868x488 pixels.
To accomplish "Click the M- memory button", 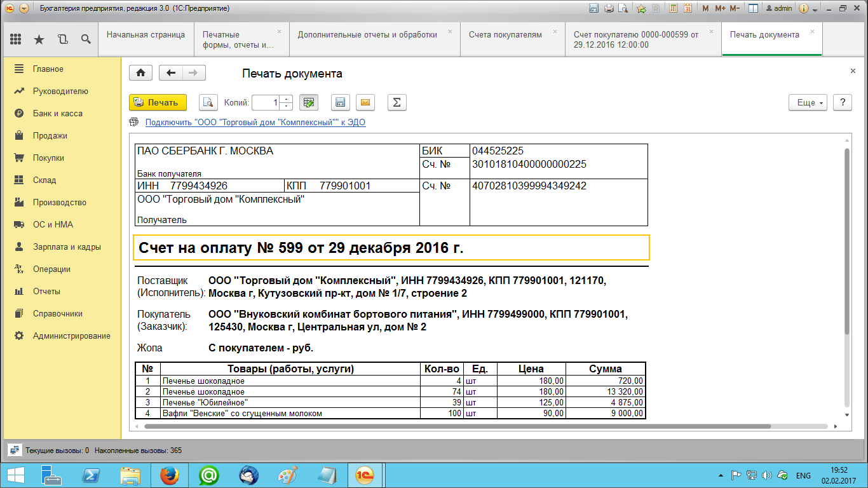I will 735,9.
